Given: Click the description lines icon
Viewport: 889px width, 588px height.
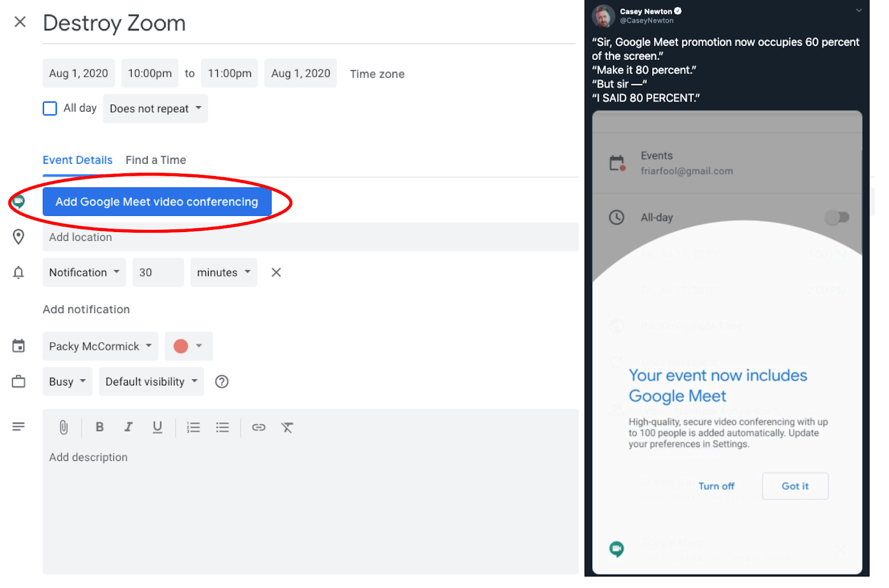Looking at the screenshot, I should 18,426.
